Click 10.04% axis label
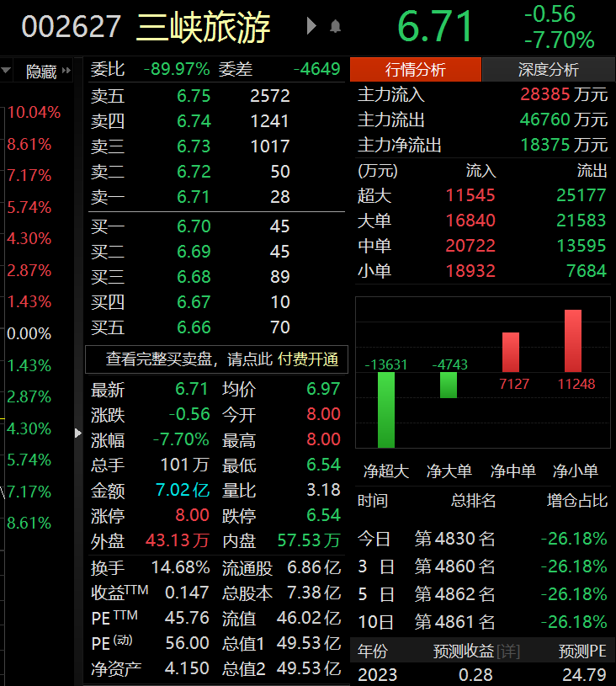This screenshot has height=686, width=616. tap(34, 113)
